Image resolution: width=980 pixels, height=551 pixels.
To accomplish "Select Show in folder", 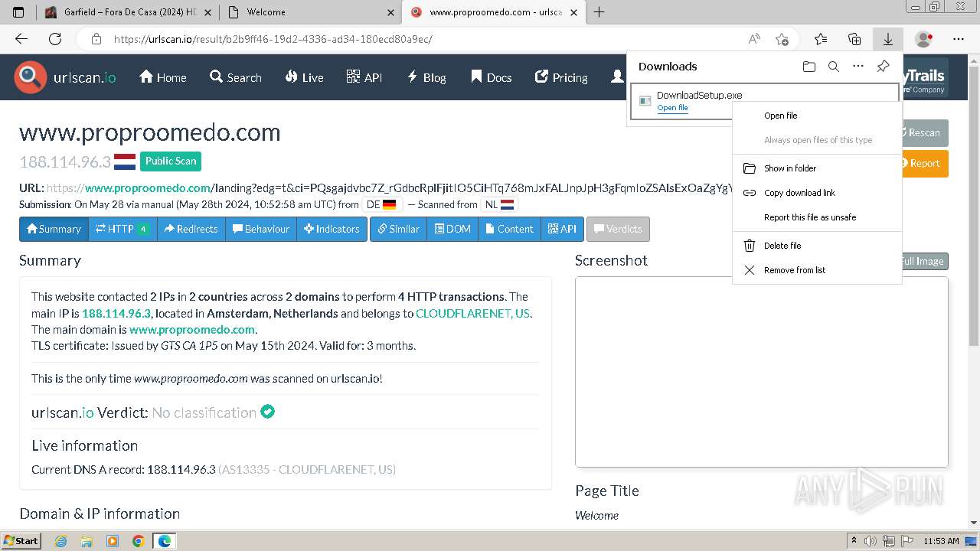I will point(817,168).
